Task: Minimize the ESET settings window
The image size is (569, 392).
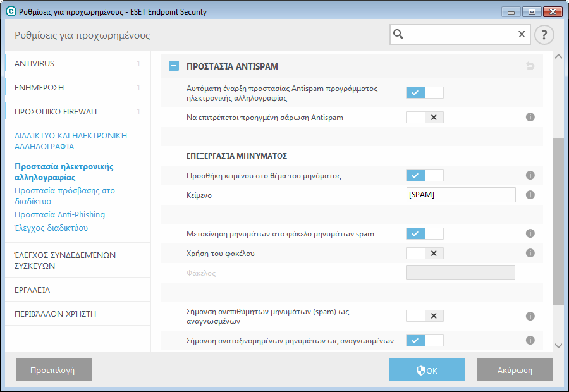Action: [x=511, y=12]
